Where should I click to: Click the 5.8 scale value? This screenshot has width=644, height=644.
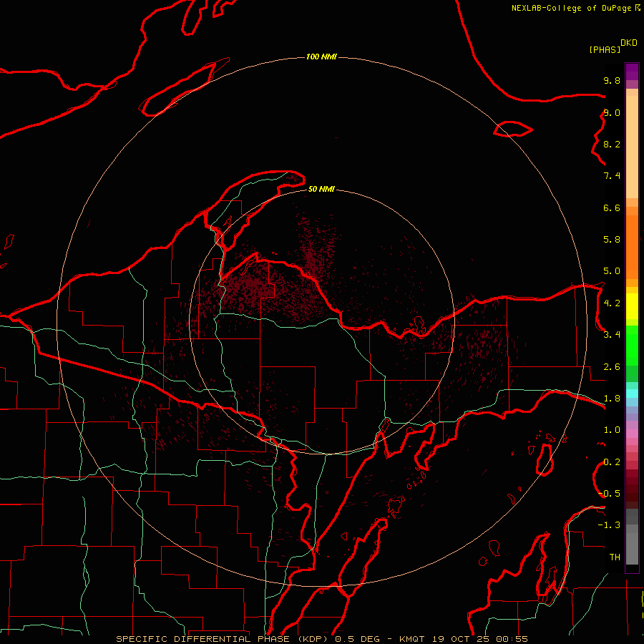[612, 240]
